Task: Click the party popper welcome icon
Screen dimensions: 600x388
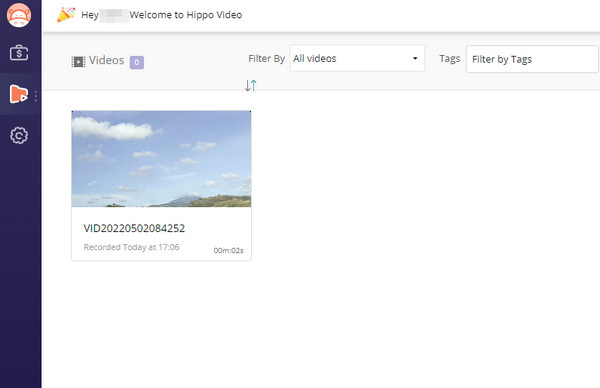Action: [x=66, y=15]
